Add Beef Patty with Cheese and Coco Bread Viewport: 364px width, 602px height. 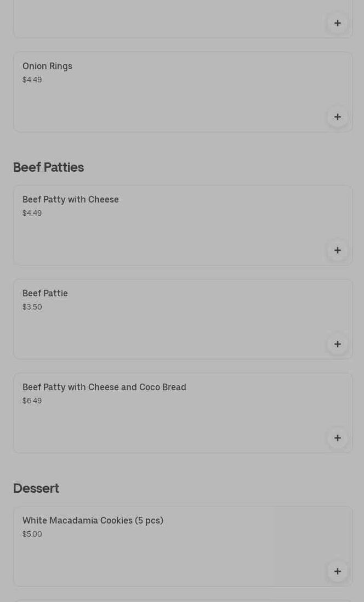[x=337, y=438]
